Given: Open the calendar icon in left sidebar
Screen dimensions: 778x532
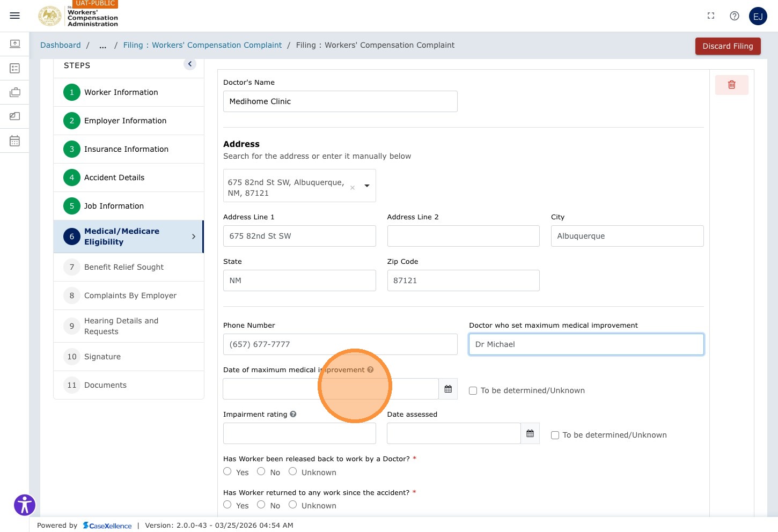Looking at the screenshot, I should click(15, 141).
